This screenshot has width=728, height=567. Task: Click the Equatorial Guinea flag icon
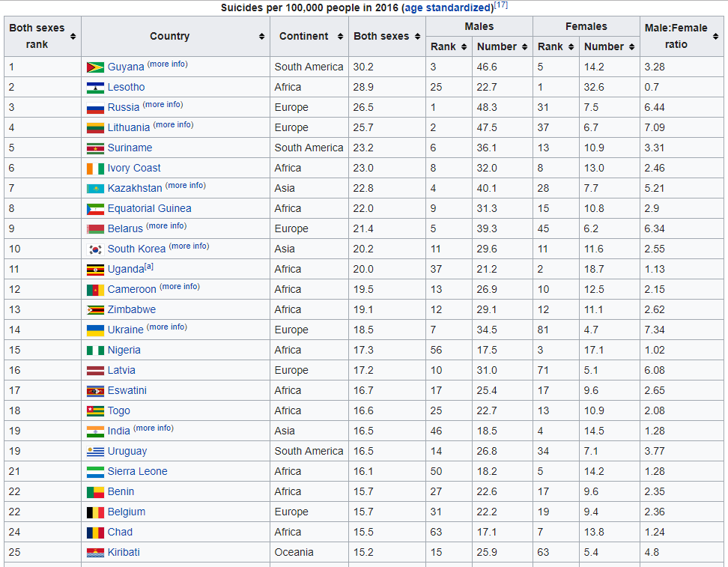point(95,209)
